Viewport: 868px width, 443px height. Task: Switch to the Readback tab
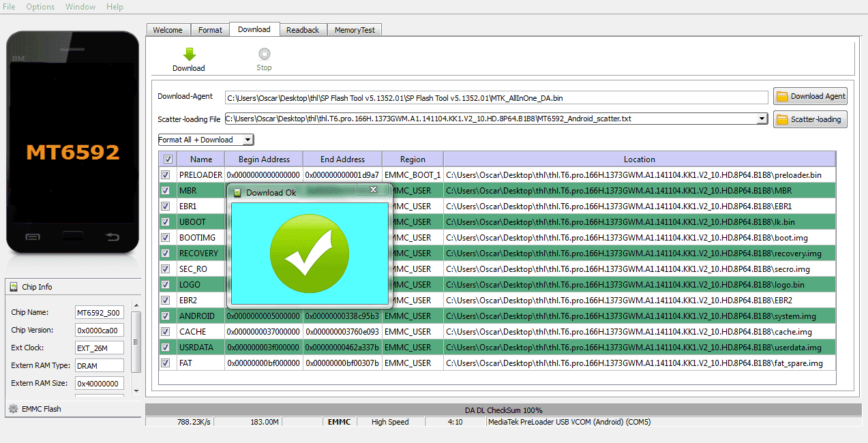pos(303,30)
